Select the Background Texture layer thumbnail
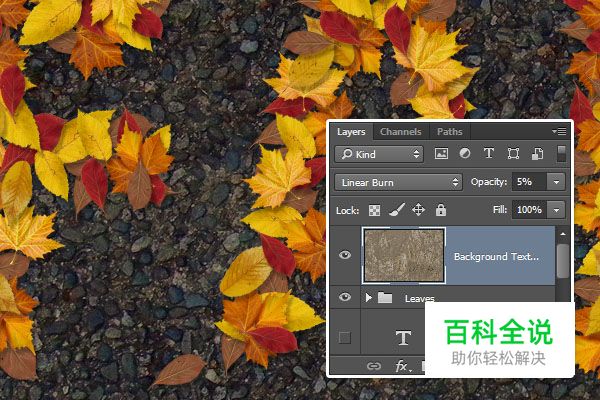 404,256
